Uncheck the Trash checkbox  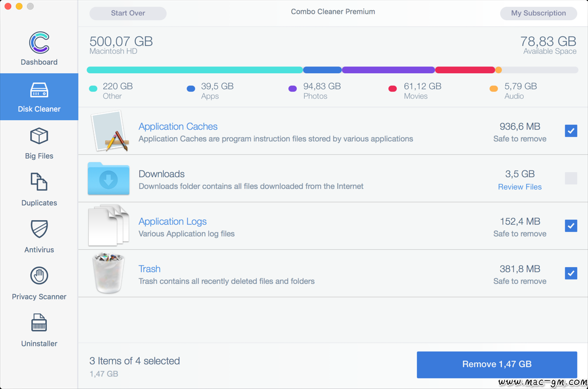571,273
